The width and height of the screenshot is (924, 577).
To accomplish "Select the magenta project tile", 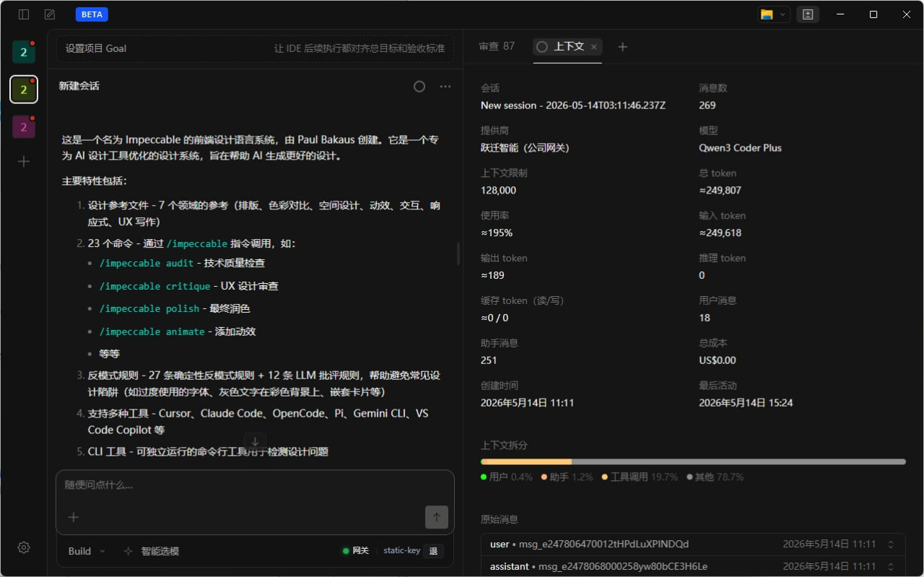I will point(24,127).
